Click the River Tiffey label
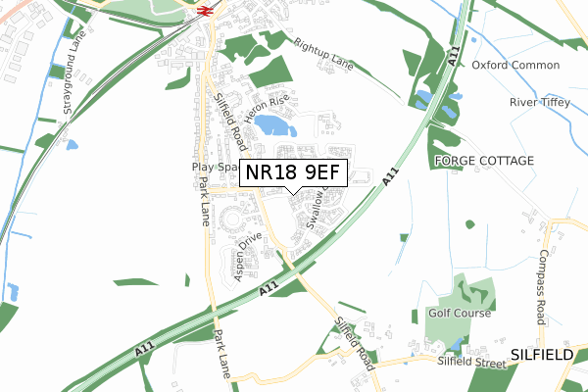This screenshot has height=392, width=588. point(540,102)
